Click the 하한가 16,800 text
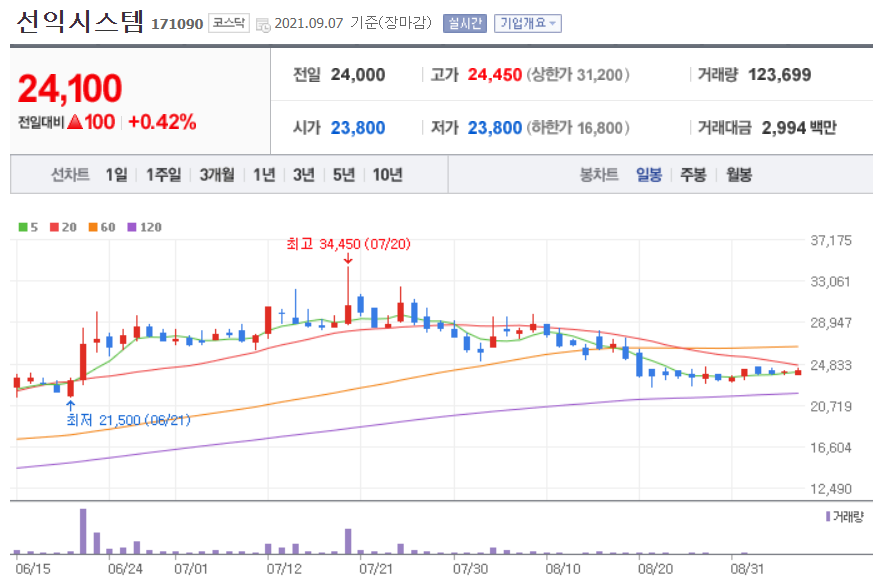The image size is (873, 579). pos(578,128)
